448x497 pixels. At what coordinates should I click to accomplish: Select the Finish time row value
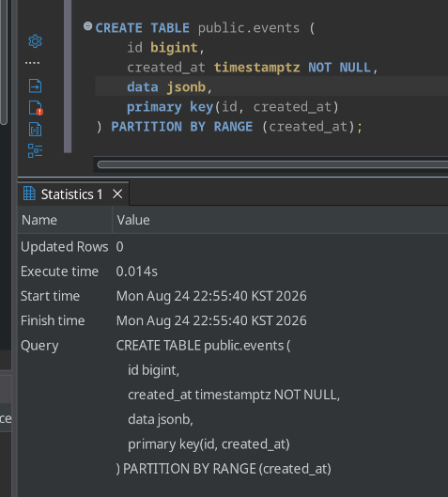click(x=211, y=320)
